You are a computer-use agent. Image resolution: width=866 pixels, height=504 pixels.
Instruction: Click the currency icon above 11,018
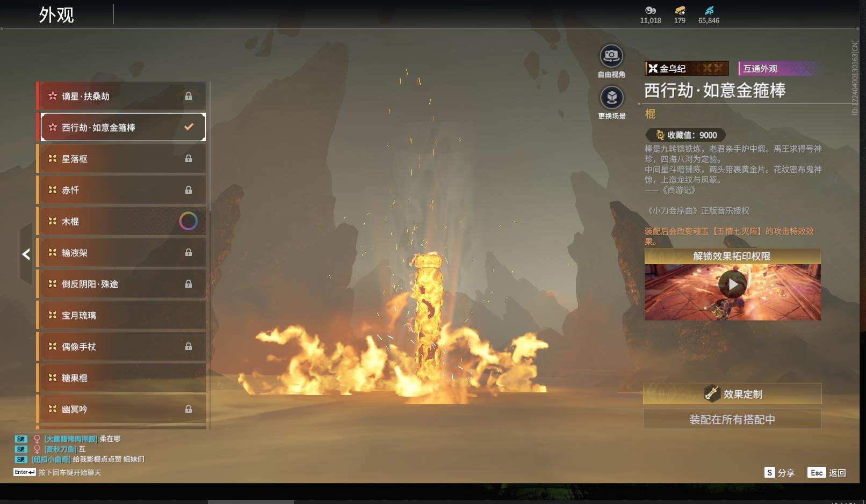tap(651, 10)
